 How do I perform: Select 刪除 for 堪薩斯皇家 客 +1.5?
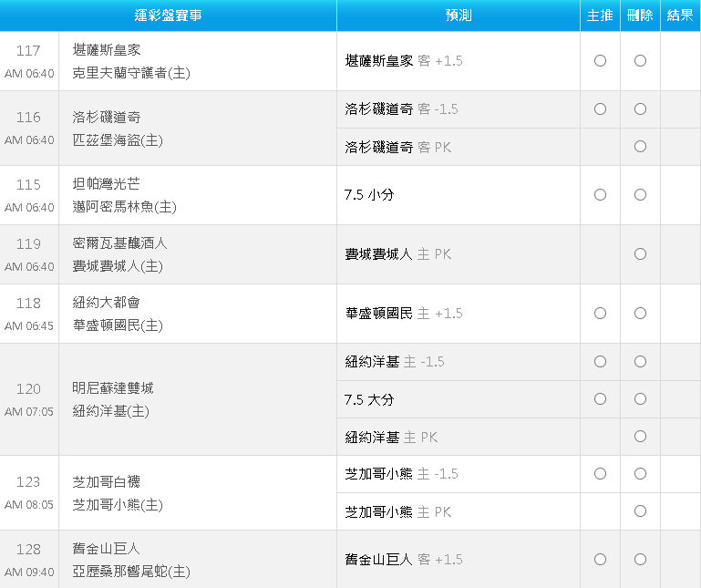click(640, 60)
